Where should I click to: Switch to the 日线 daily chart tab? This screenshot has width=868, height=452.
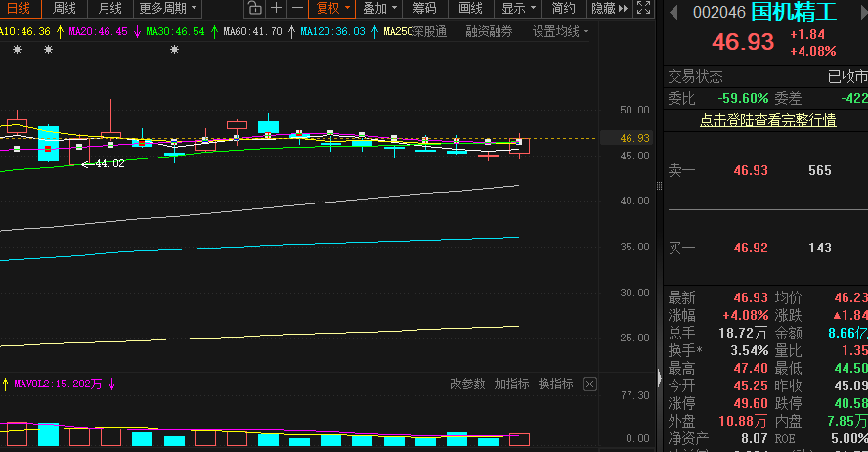click(19, 8)
